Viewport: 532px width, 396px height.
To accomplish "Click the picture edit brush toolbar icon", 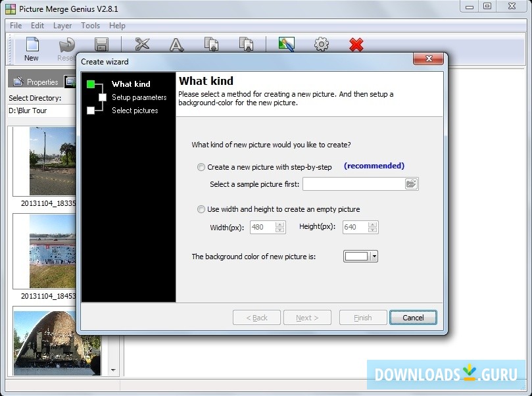I will tap(286, 44).
